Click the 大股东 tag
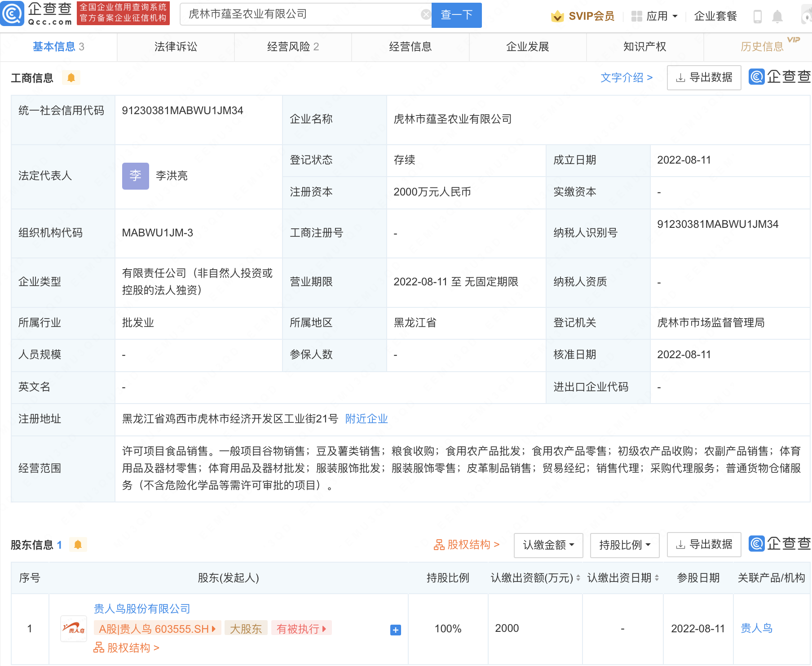The width and height of the screenshot is (812, 666). click(246, 629)
